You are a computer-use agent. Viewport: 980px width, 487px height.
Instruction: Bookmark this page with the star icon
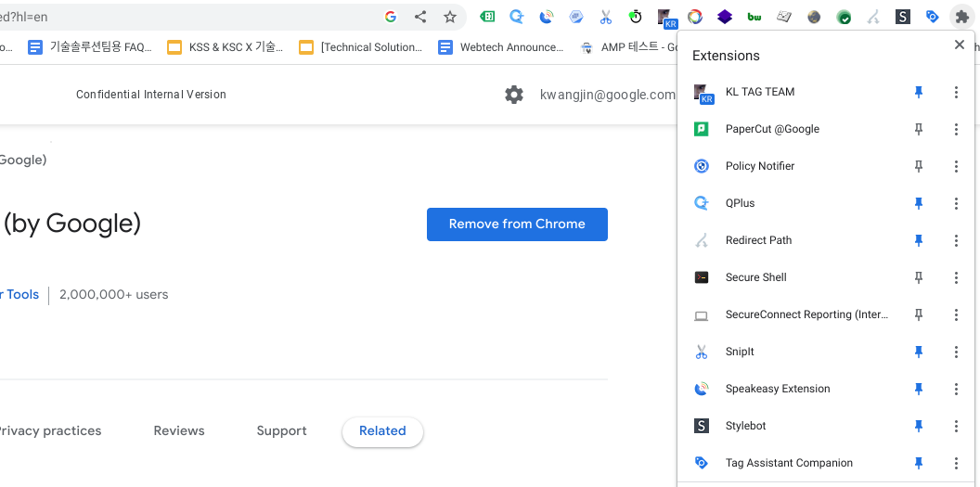(450, 17)
